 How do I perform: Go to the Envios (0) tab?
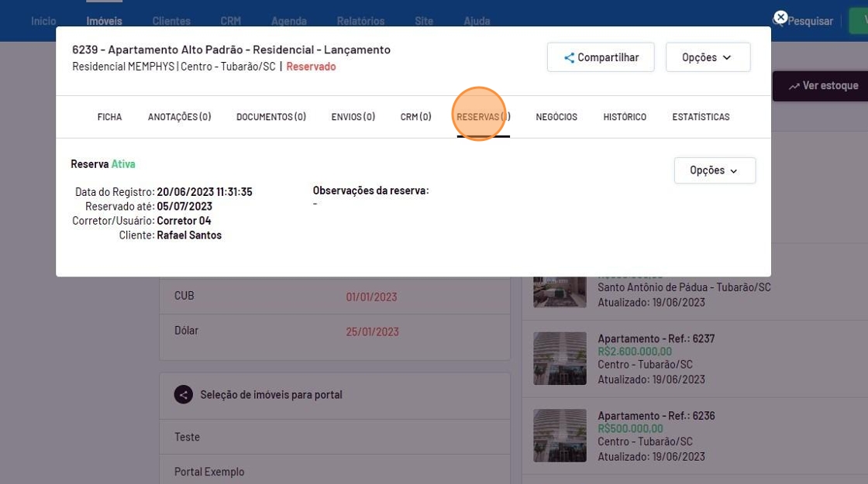pos(353,117)
